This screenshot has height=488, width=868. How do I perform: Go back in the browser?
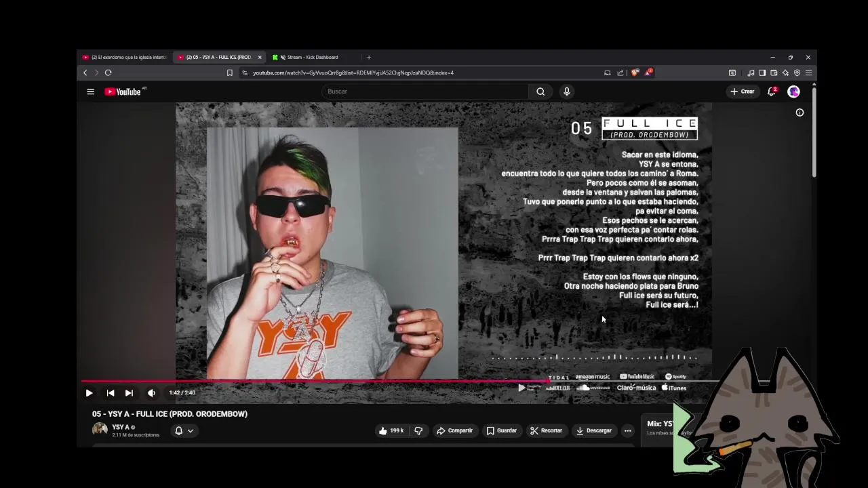tap(85, 73)
